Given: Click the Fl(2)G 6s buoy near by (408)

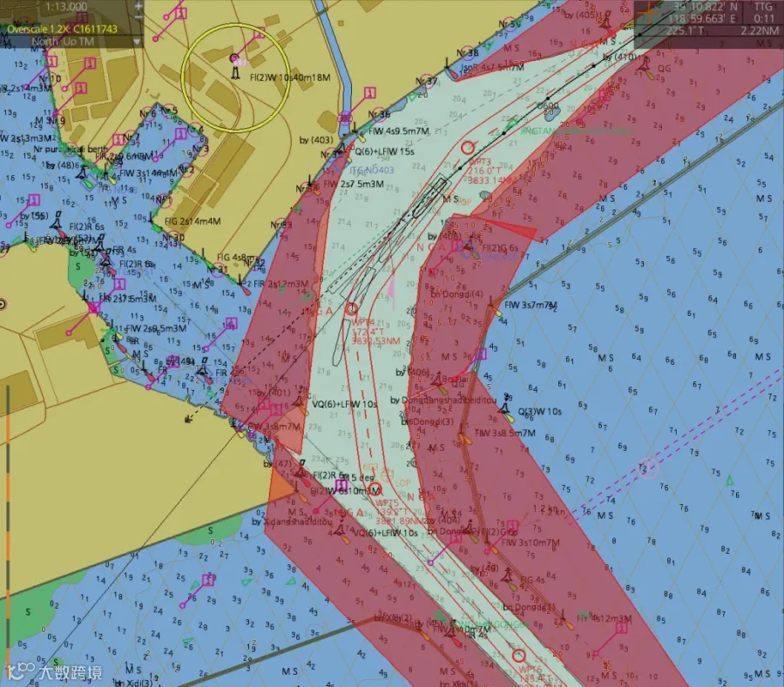Looking at the screenshot, I should (x=467, y=247).
